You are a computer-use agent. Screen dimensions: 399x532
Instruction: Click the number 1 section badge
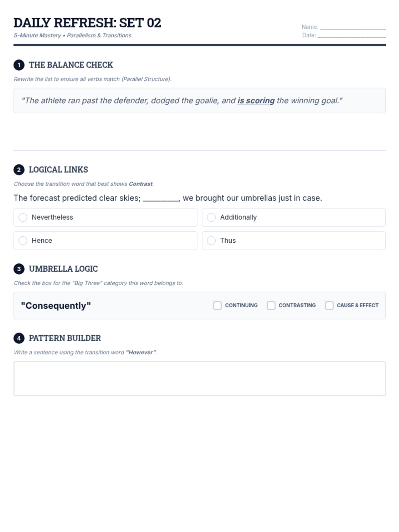point(19,65)
